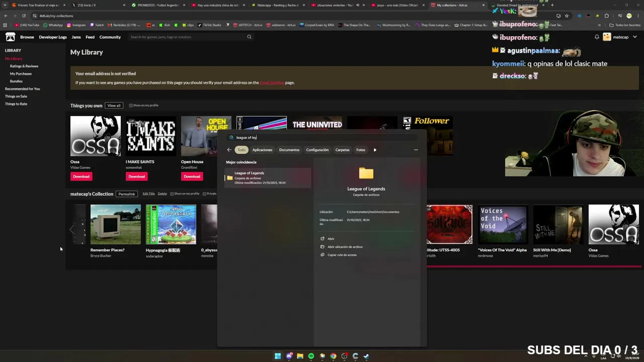This screenshot has width=644, height=362.
Task: Open Things on Sale in sidebar
Action: [x=16, y=96]
